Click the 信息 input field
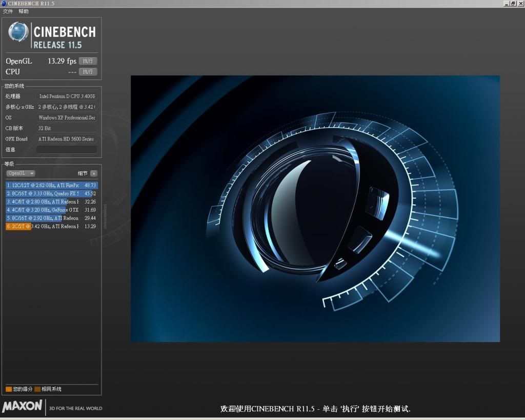The image size is (525, 420). coord(66,150)
